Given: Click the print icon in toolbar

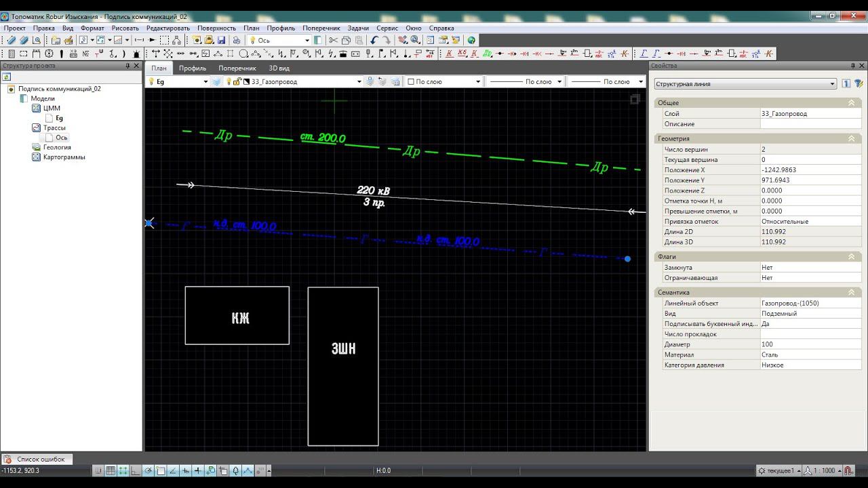Looking at the screenshot, I should (x=236, y=41).
